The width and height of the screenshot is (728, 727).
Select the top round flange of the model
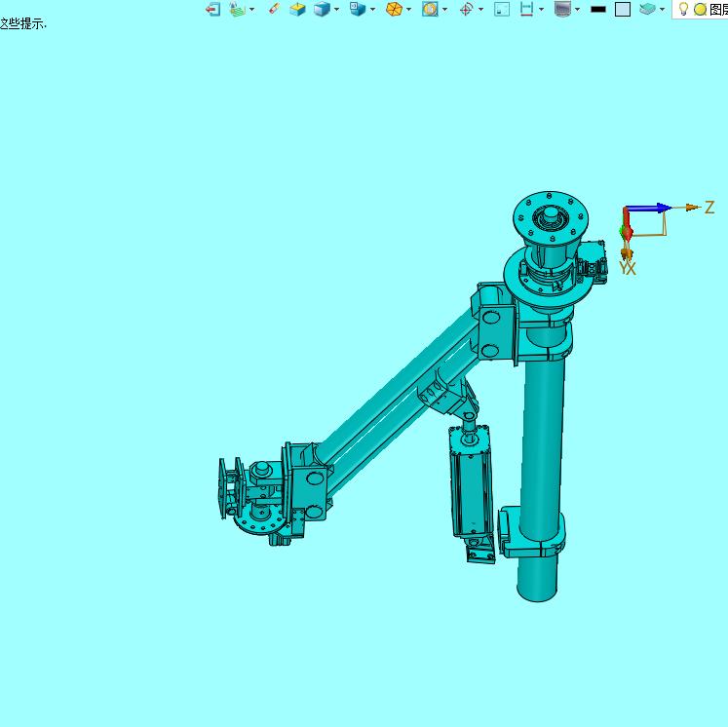coord(551,217)
